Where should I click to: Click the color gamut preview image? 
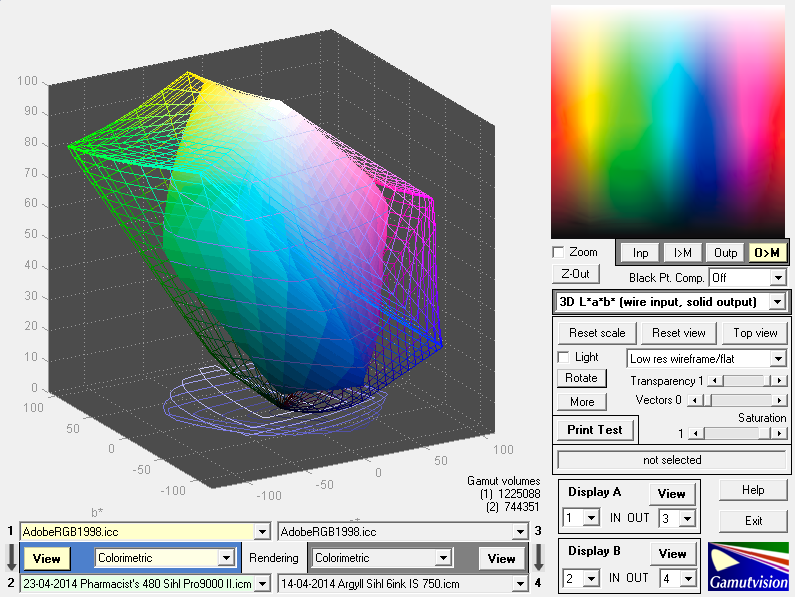(x=667, y=121)
